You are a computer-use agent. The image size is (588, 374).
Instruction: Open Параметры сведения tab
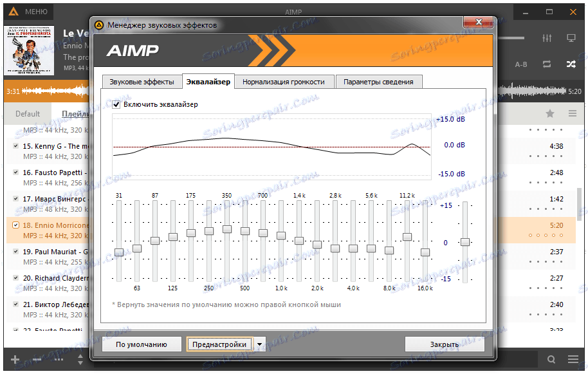378,82
